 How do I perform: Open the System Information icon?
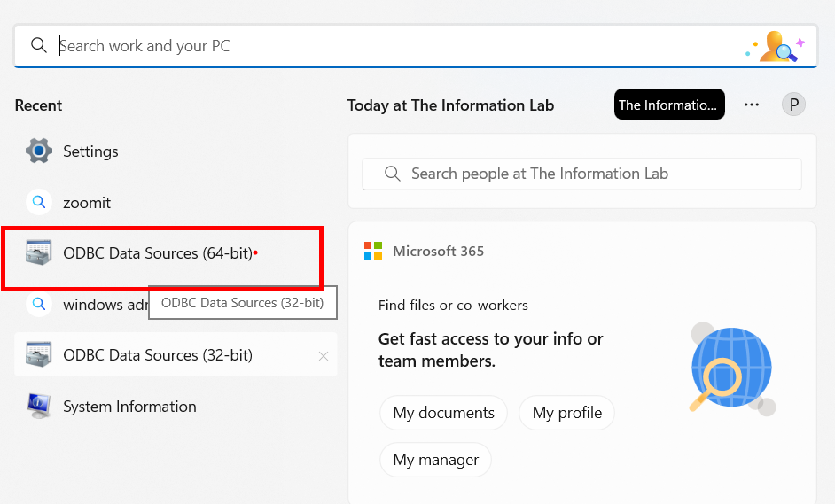point(39,407)
